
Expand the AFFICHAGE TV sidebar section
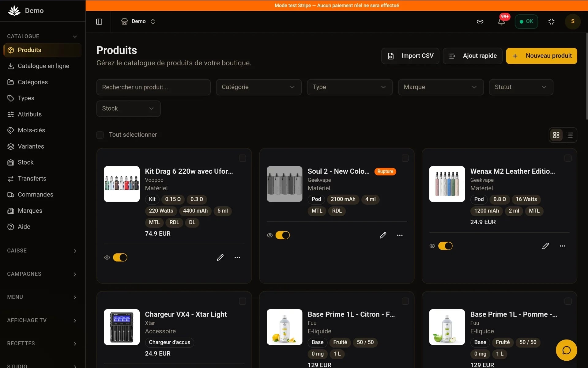(42, 320)
